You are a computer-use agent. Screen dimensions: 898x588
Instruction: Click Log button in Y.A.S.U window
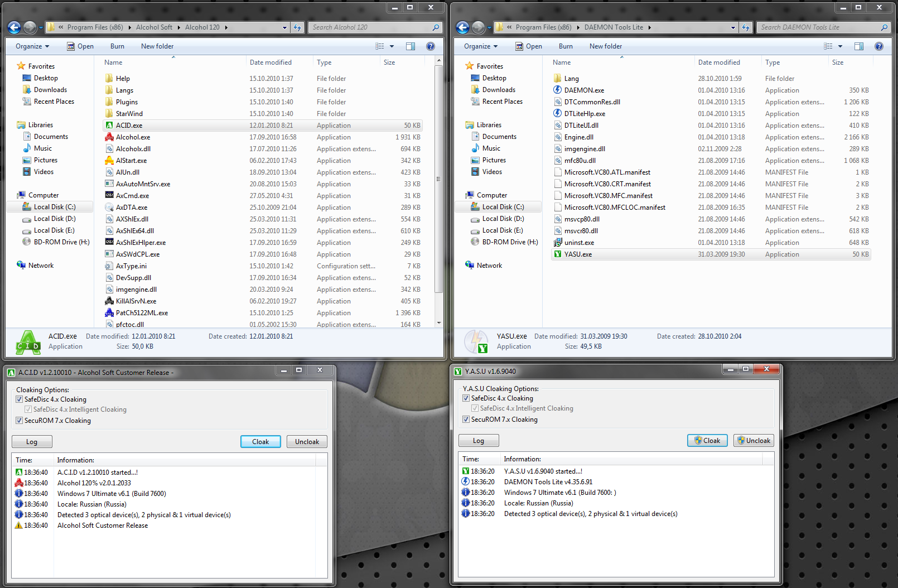pyautogui.click(x=479, y=441)
